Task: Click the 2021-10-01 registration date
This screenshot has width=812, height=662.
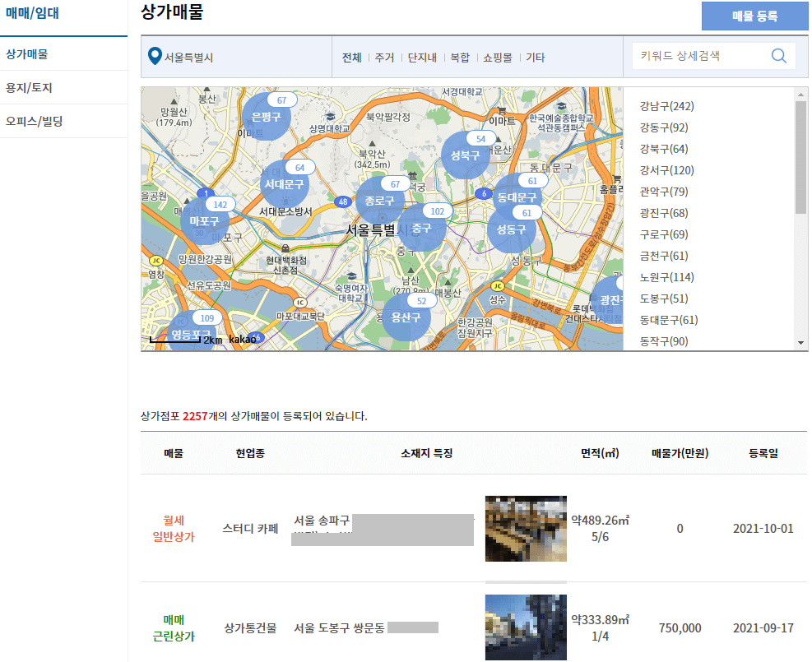Action: (763, 529)
